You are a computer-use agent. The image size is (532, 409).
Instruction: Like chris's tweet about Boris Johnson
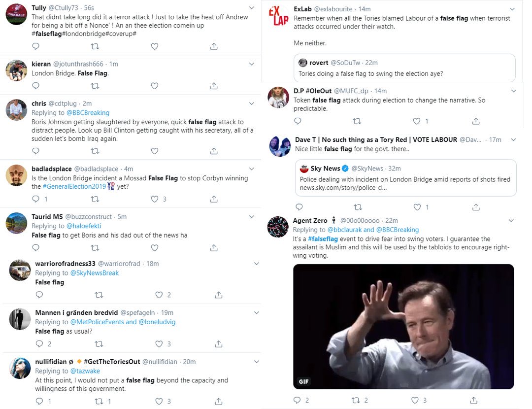(154, 151)
